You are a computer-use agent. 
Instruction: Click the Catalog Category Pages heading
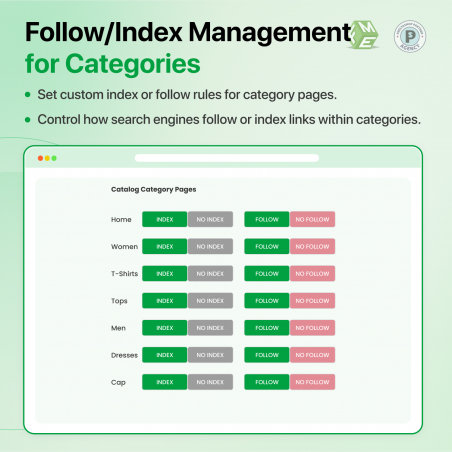pos(154,189)
